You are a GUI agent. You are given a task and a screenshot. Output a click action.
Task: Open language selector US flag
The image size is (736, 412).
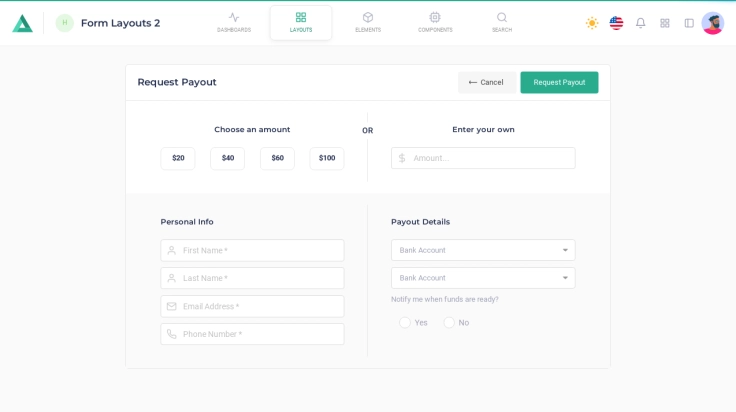pyautogui.click(x=616, y=23)
